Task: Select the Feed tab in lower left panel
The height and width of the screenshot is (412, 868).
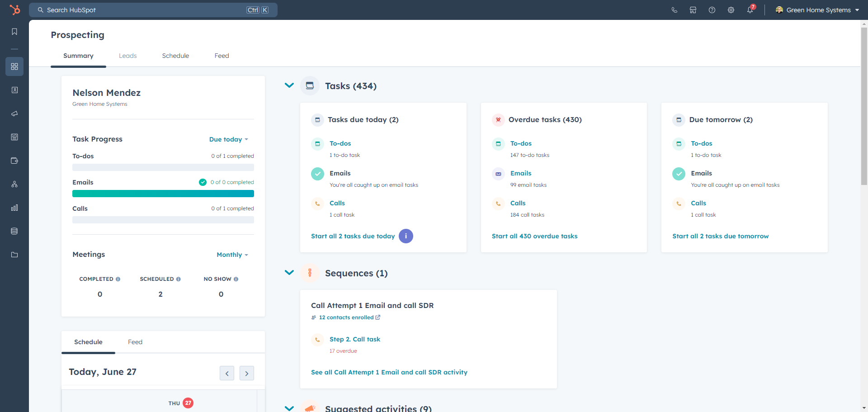Action: 135,342
